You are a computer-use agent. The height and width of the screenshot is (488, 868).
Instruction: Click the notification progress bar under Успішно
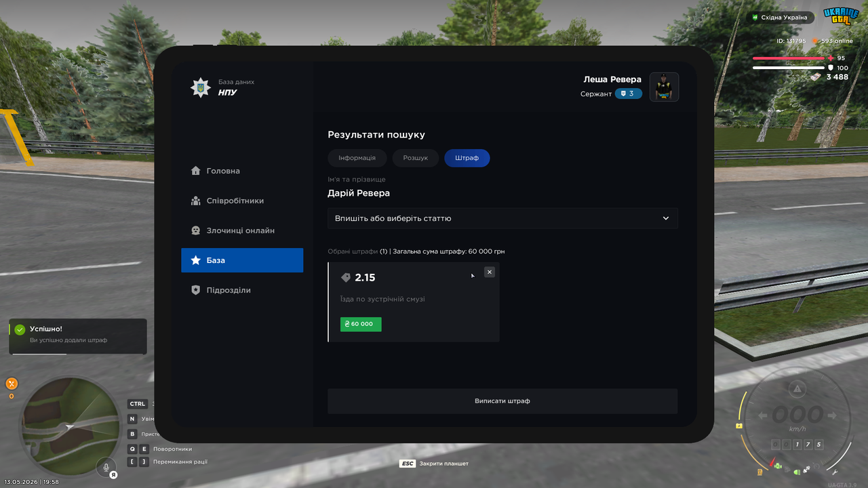pos(78,354)
